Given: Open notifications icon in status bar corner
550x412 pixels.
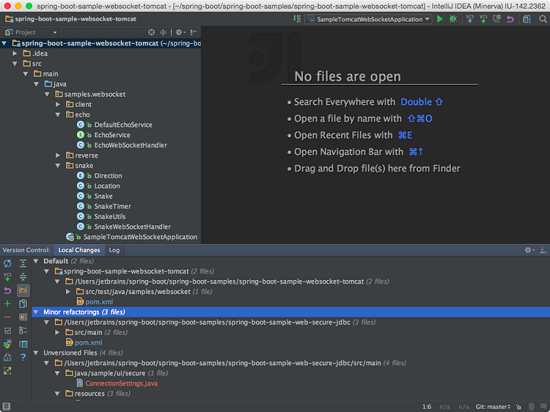Looking at the screenshot, I should click(544, 407).
